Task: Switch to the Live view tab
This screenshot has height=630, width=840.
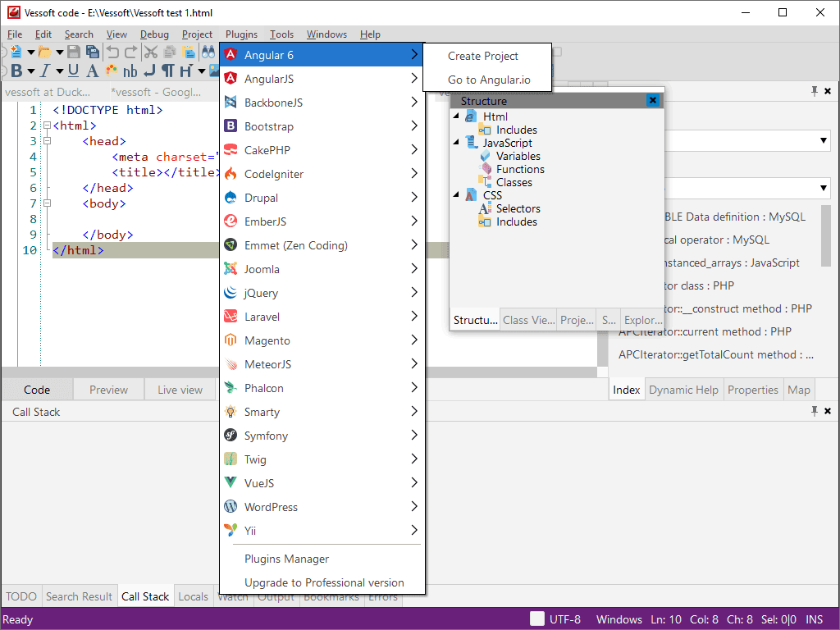Action: click(180, 390)
